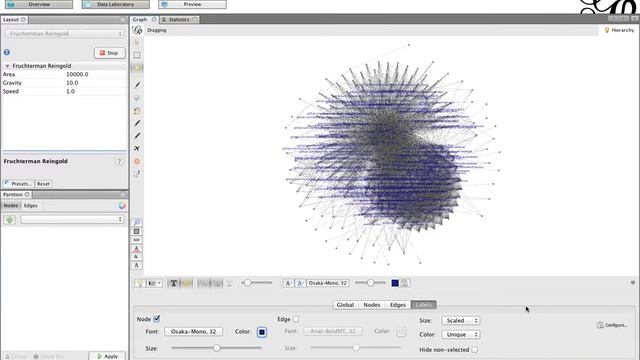Select the Shortest Path airplane tool

click(137, 149)
